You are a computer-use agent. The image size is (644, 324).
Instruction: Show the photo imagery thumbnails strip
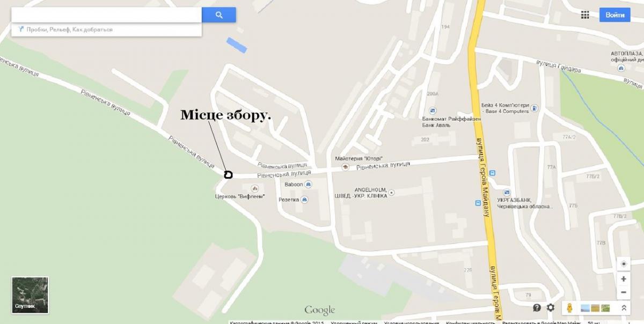click(x=597, y=308)
